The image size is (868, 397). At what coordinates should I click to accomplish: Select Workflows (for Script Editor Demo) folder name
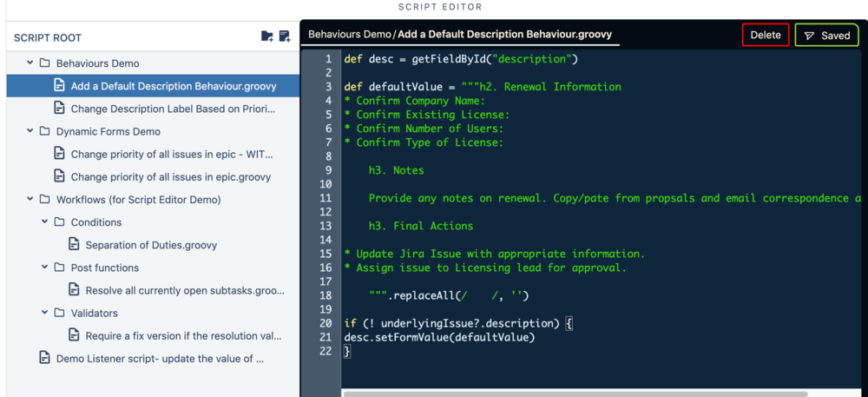pos(138,199)
